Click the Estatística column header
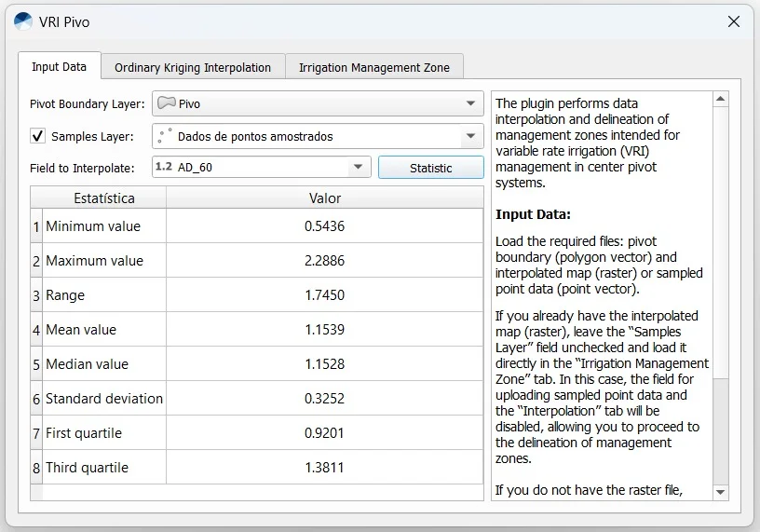The height and width of the screenshot is (532, 760). point(104,198)
